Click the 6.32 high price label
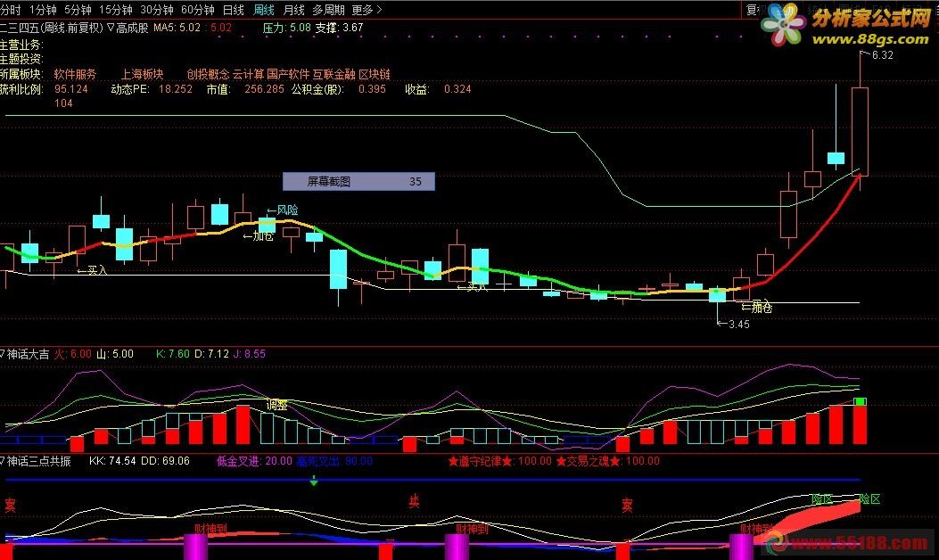 [882, 55]
